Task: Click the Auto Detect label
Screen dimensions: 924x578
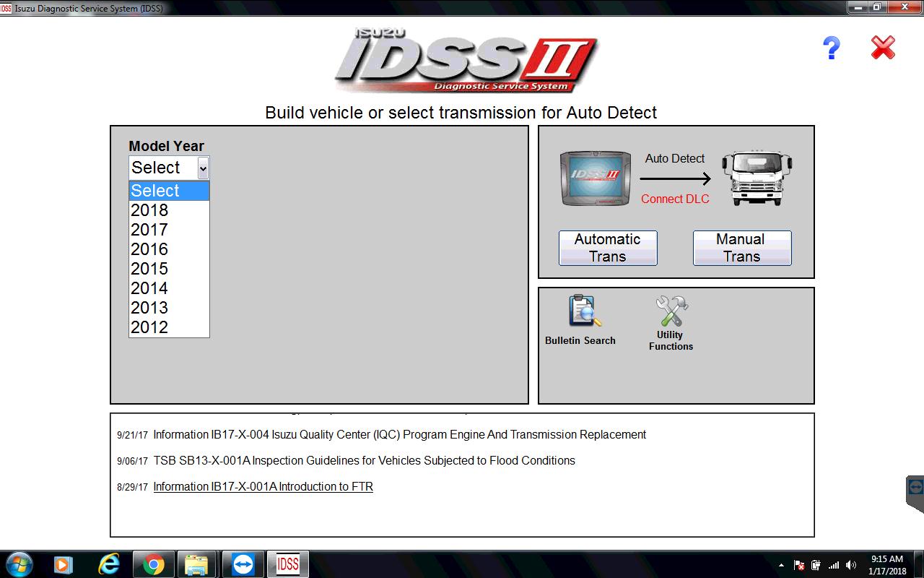Action: tap(675, 159)
